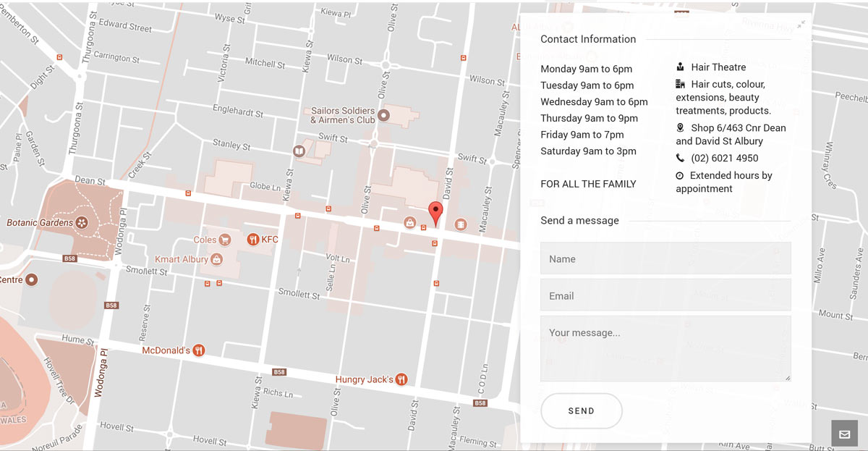Click the Kmart Albury shopping bag marker
The width and height of the screenshot is (868, 451).
[216, 259]
